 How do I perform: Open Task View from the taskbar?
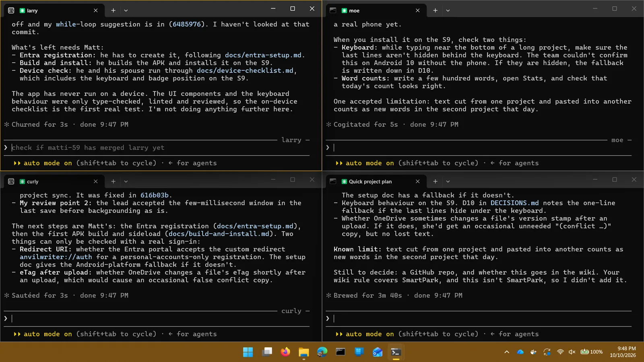[x=267, y=352]
